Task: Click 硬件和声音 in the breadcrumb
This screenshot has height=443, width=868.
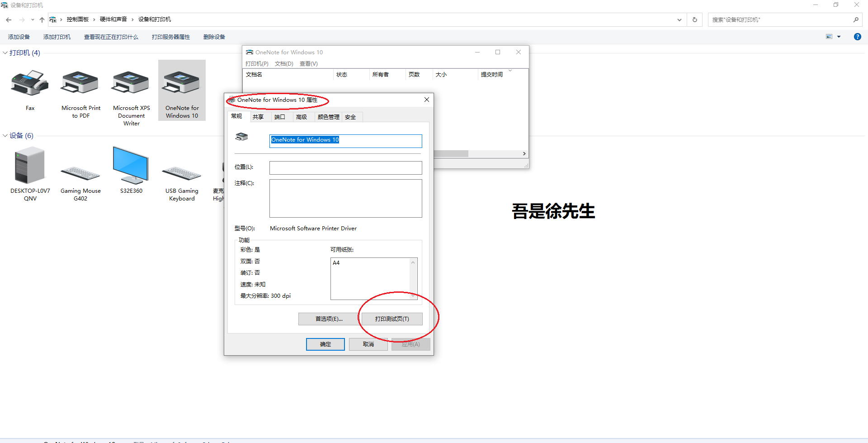Action: pos(113,19)
